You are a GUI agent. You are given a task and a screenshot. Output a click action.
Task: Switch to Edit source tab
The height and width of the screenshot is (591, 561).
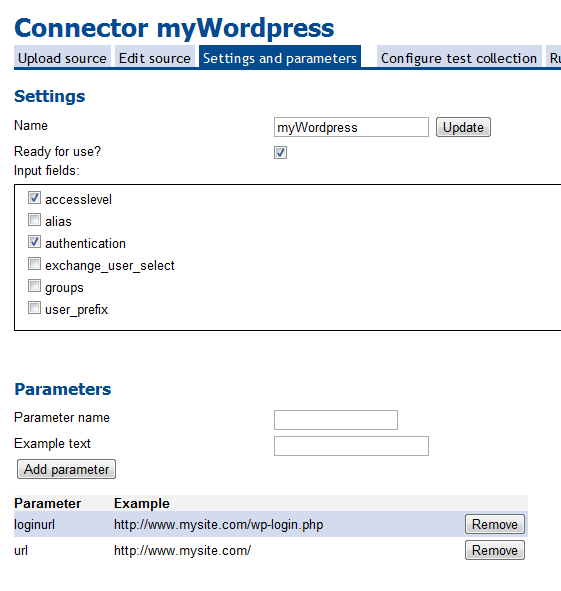[x=155, y=57]
